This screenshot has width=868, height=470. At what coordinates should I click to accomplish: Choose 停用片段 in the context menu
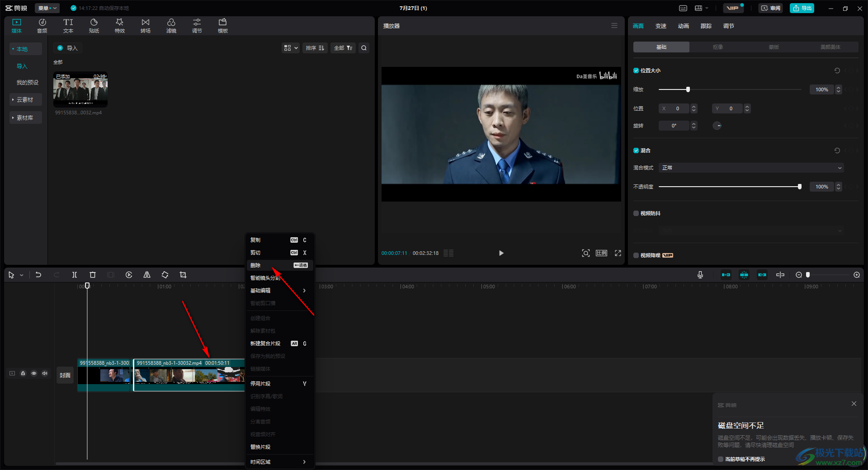pyautogui.click(x=279, y=384)
